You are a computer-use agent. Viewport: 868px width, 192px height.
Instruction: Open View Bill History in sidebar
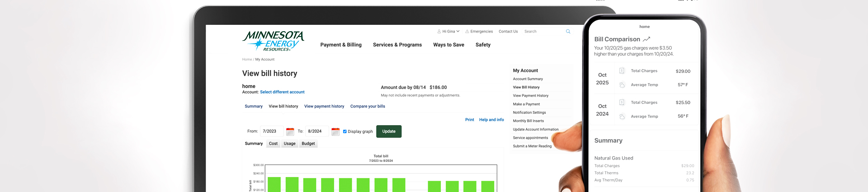click(526, 87)
